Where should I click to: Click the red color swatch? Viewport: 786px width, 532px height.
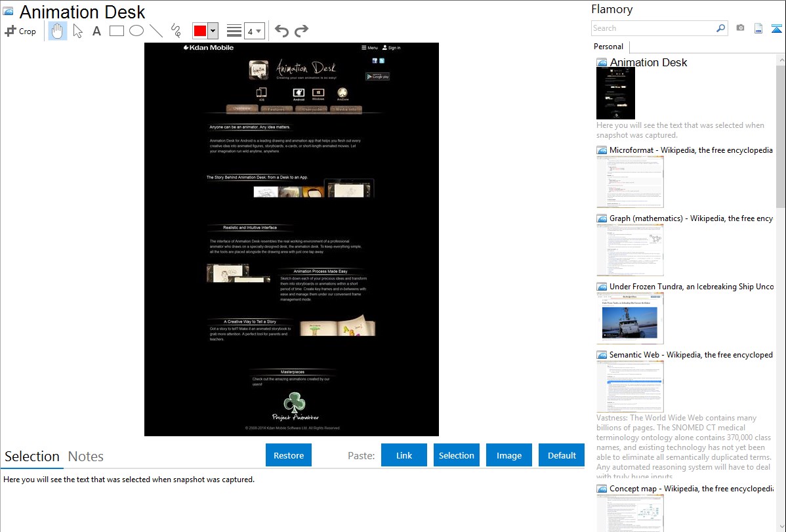coord(200,31)
